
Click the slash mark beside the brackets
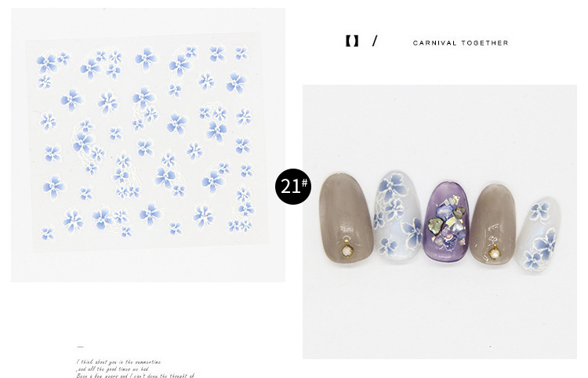pyautogui.click(x=375, y=41)
